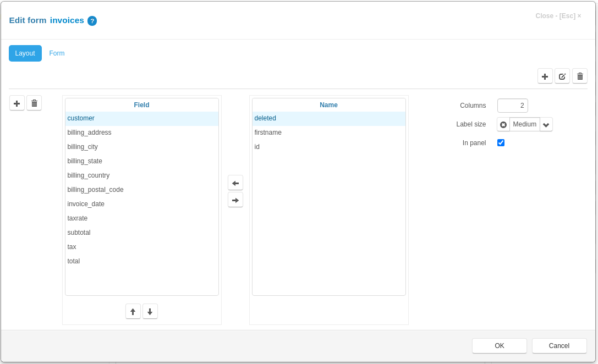Click the top-right trash icon
Viewport: 598px width, 364px height.
point(580,76)
